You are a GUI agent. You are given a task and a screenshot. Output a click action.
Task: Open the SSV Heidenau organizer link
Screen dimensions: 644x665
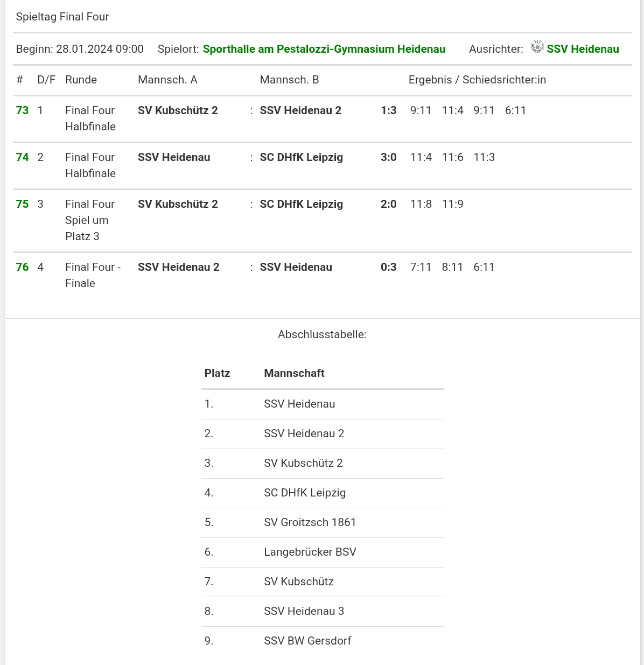[583, 49]
